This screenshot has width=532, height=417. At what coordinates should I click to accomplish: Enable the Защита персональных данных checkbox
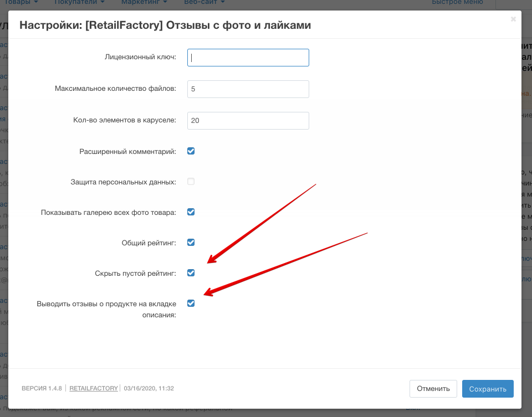191,182
